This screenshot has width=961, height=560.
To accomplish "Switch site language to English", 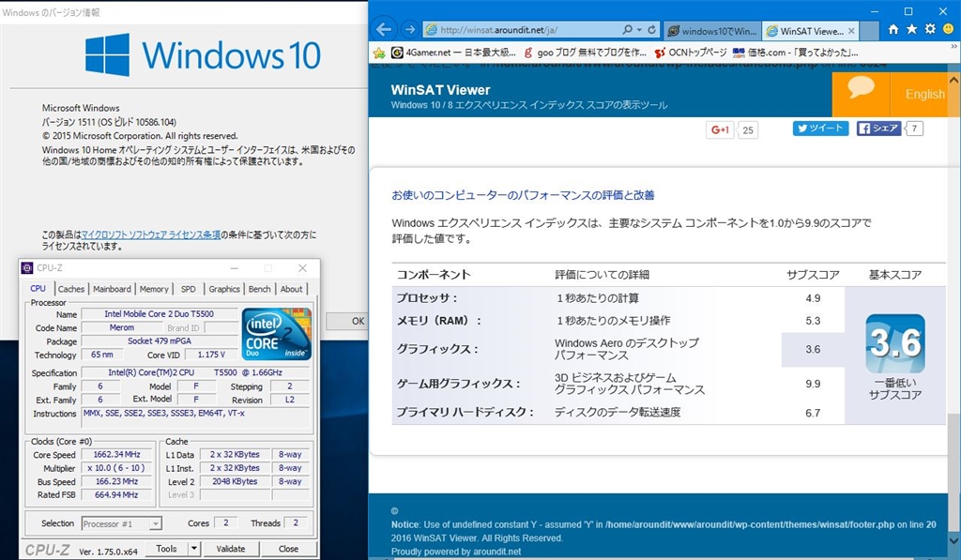I will 924,95.
